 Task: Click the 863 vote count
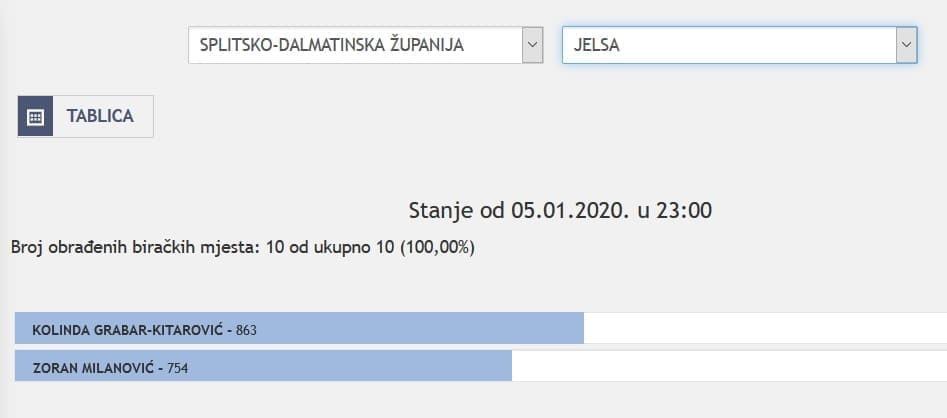point(246,329)
